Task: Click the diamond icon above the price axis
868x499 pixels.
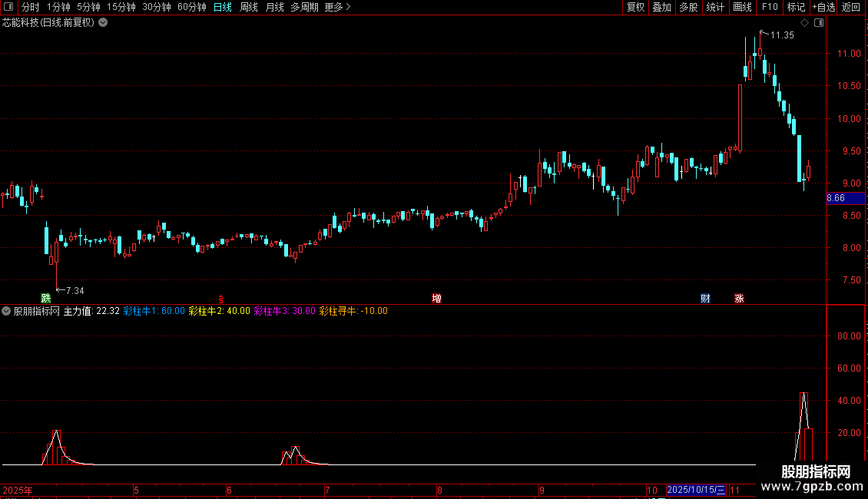Action: [x=805, y=23]
